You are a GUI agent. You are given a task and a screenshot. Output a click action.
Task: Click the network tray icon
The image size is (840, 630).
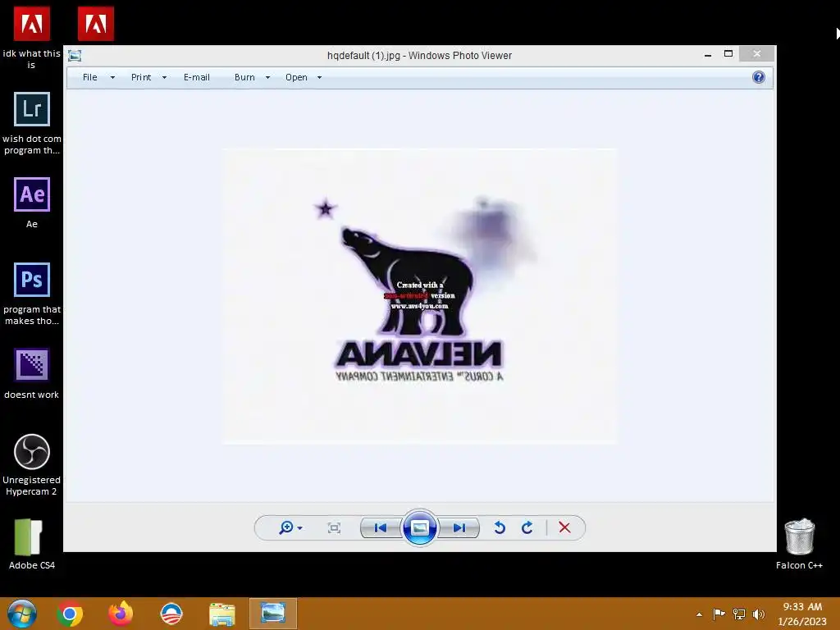(739, 614)
